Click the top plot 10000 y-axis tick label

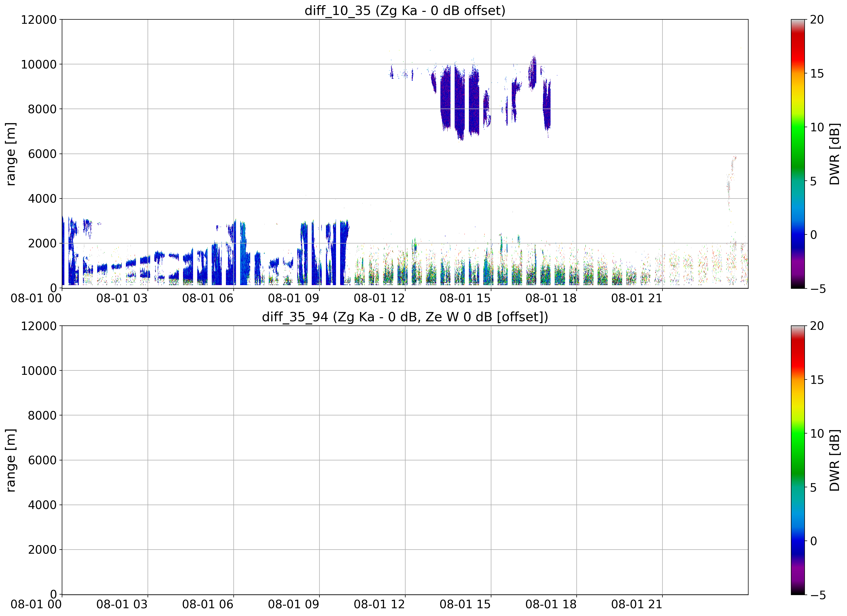[39, 64]
